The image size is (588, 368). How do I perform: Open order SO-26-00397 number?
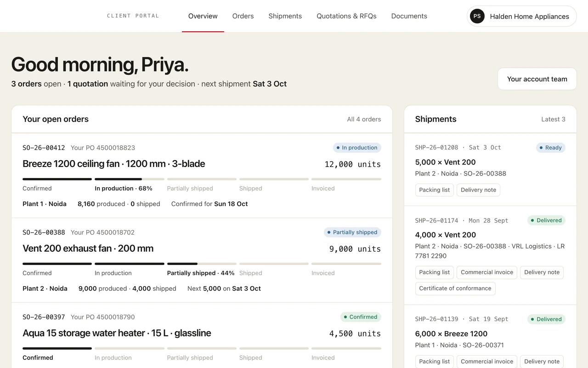click(x=44, y=317)
